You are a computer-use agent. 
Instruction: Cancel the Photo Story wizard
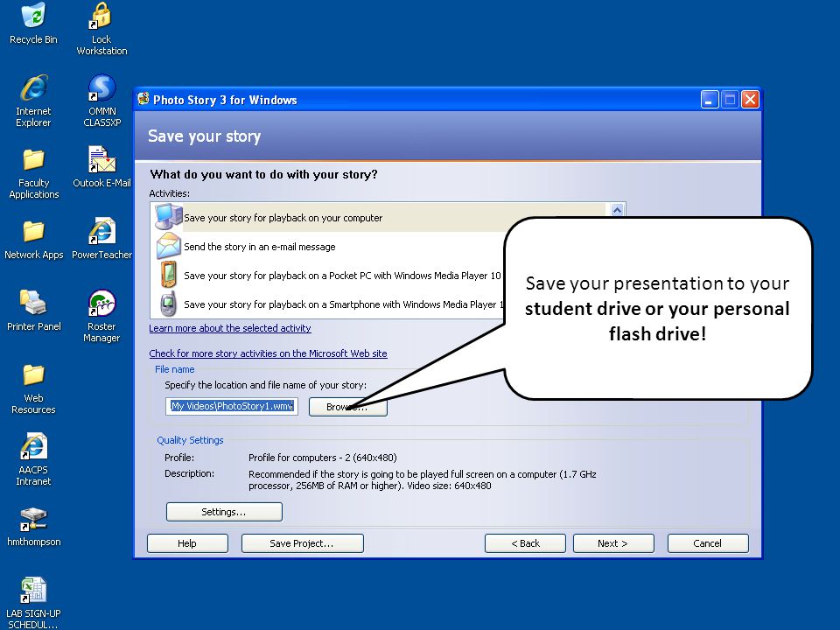(708, 543)
